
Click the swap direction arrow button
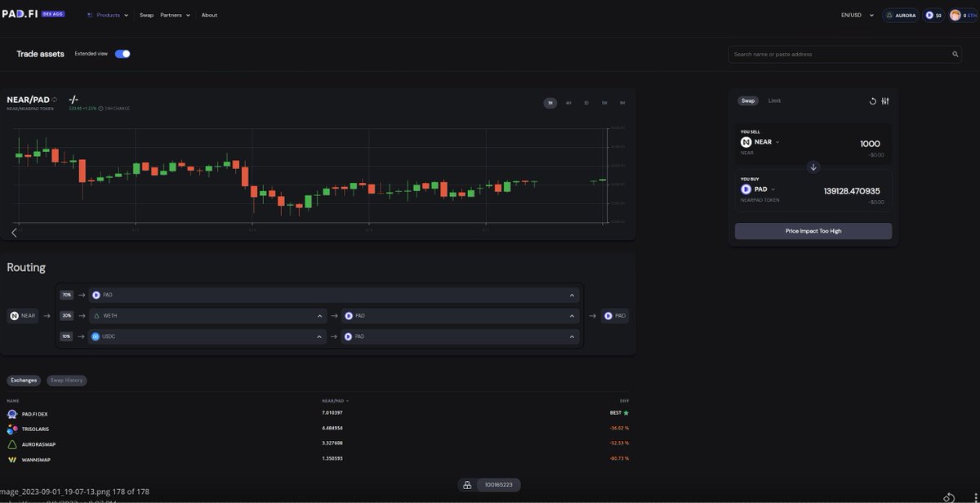[813, 167]
